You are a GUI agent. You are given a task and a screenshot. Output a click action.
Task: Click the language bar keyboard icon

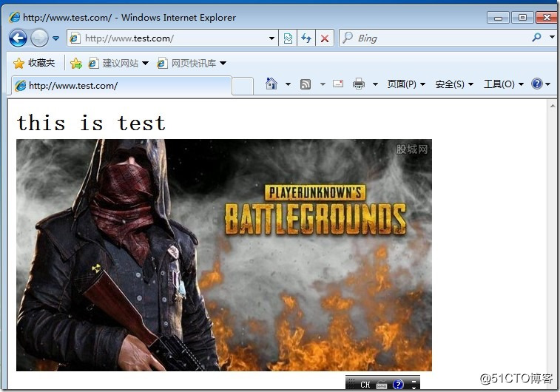click(382, 385)
